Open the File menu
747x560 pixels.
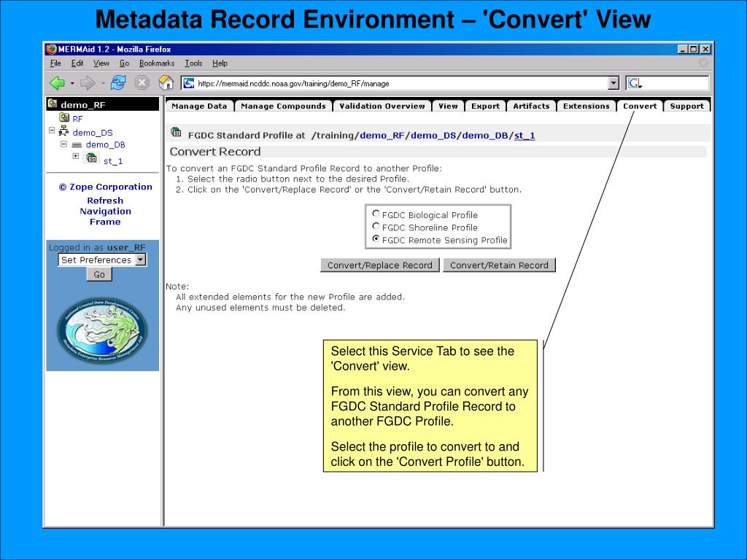55,63
